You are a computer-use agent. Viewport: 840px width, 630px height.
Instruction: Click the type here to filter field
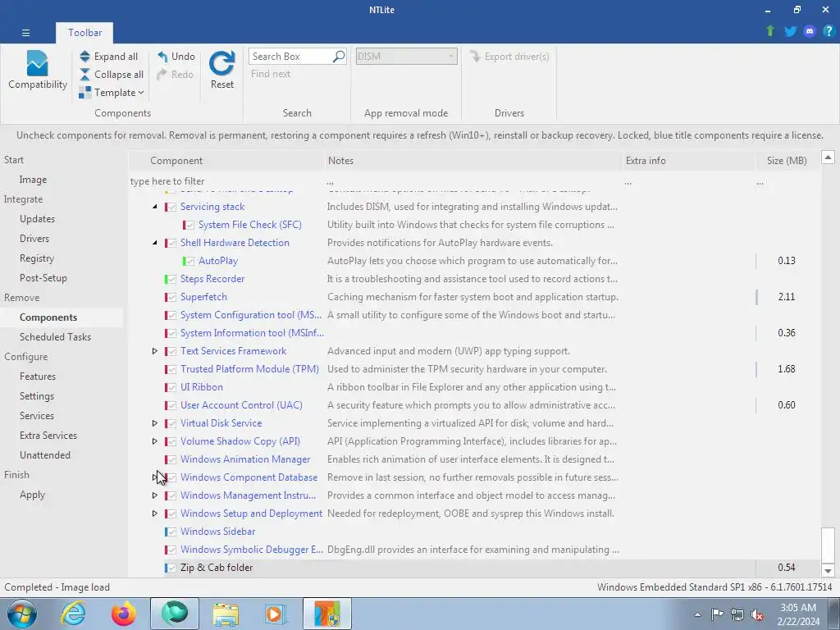coord(226,181)
